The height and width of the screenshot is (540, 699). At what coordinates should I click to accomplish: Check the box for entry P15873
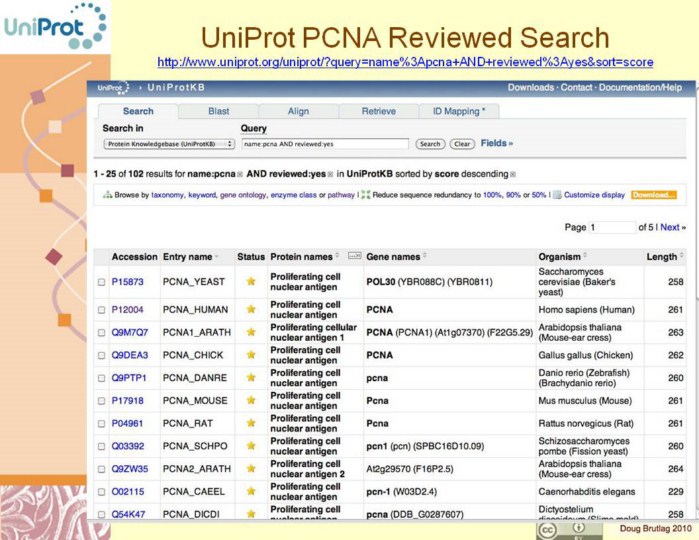coord(102,283)
